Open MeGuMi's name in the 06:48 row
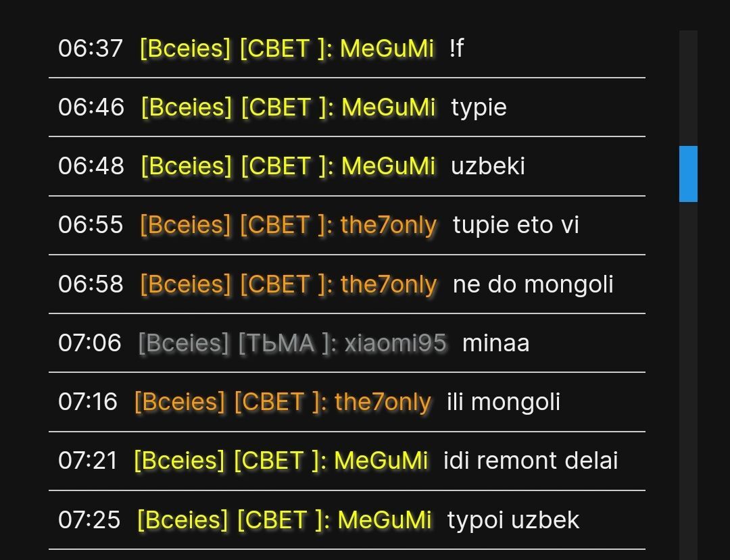 point(388,166)
